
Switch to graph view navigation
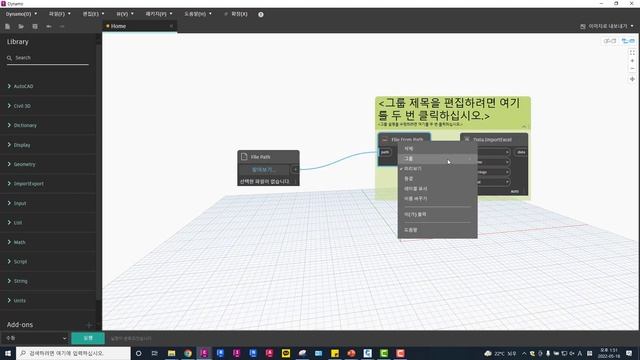(628, 41)
